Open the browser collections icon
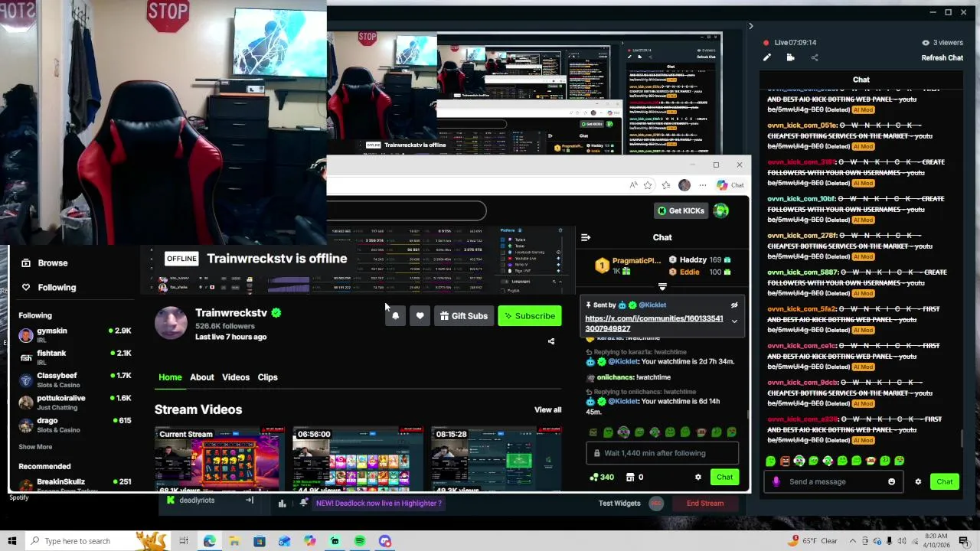 pyautogui.click(x=666, y=184)
